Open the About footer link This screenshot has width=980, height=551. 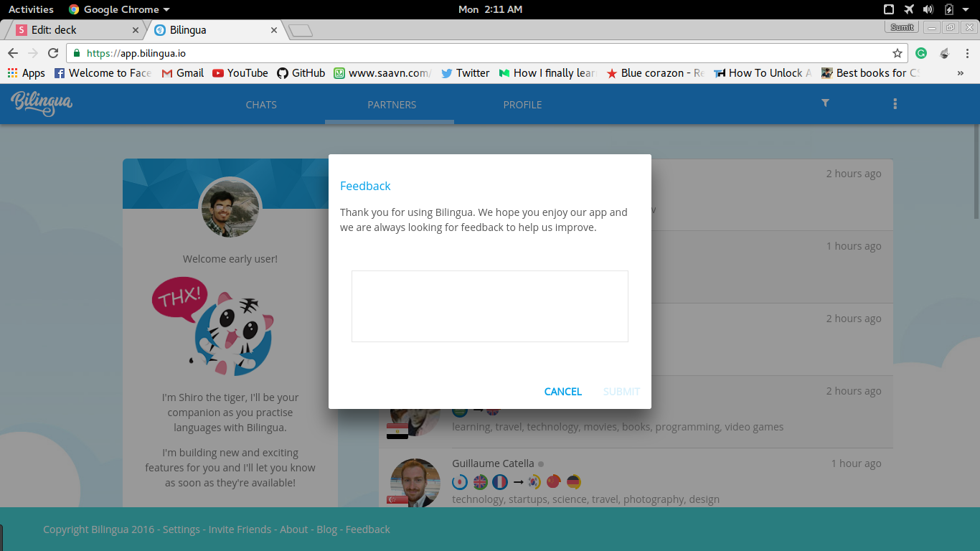click(x=294, y=529)
